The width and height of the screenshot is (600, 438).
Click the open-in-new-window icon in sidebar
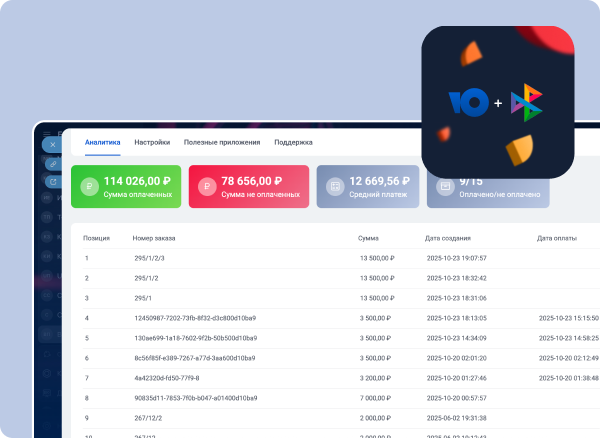click(x=53, y=181)
